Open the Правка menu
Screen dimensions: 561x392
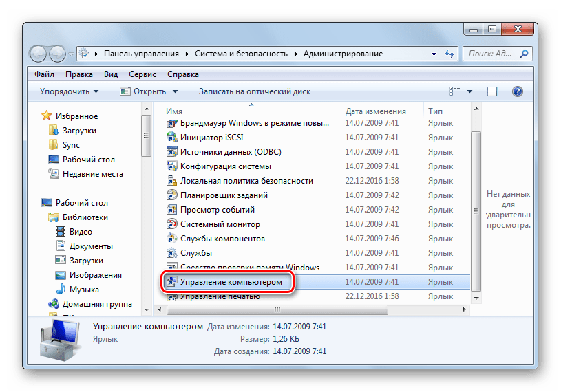coord(79,74)
